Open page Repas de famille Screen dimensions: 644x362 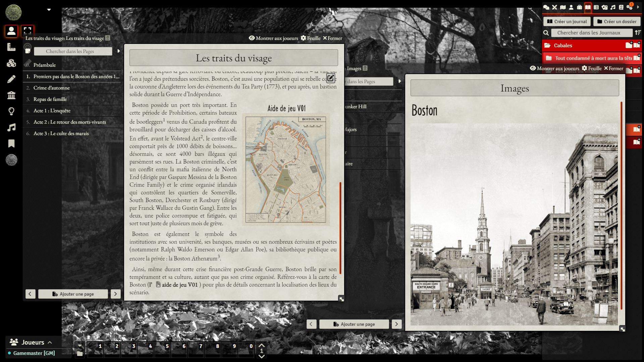pyautogui.click(x=50, y=99)
